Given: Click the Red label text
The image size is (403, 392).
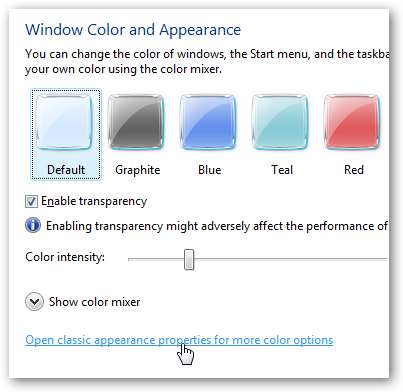Looking at the screenshot, I should tap(354, 170).
